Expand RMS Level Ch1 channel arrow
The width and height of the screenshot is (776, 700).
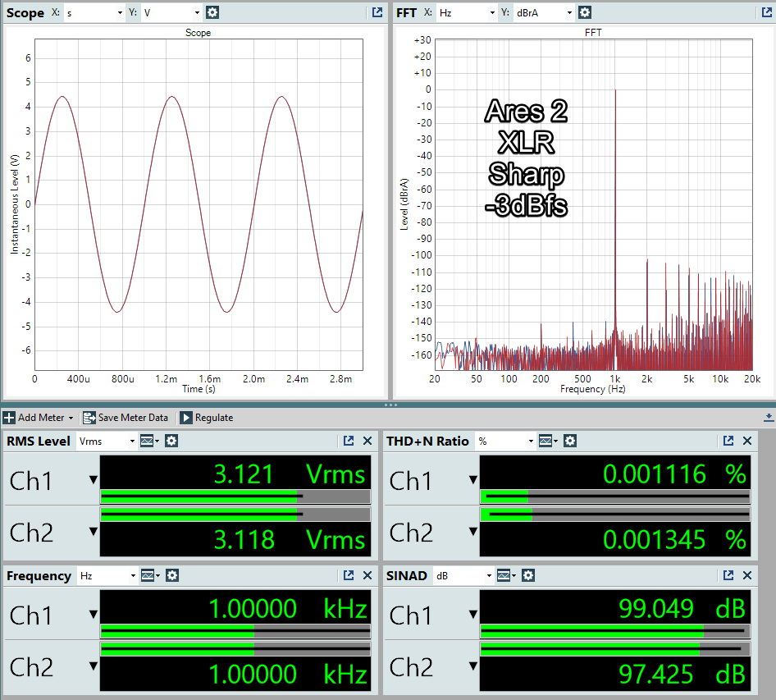tap(93, 480)
